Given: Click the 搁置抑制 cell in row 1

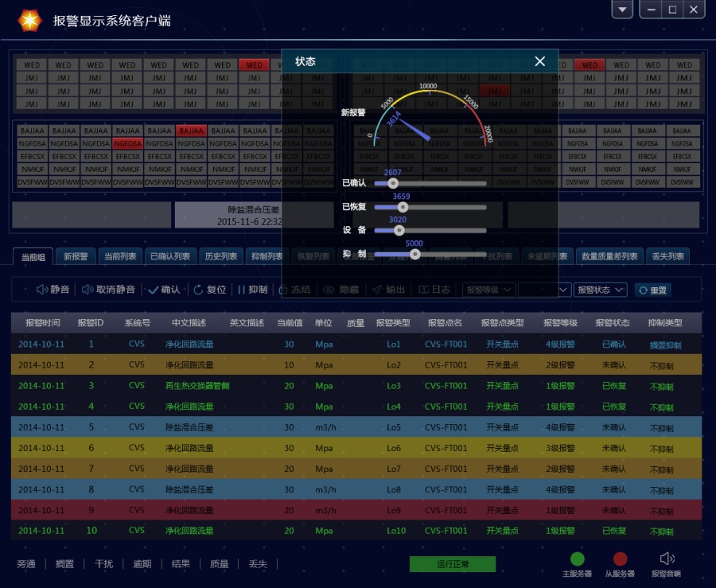Looking at the screenshot, I should click(665, 345).
